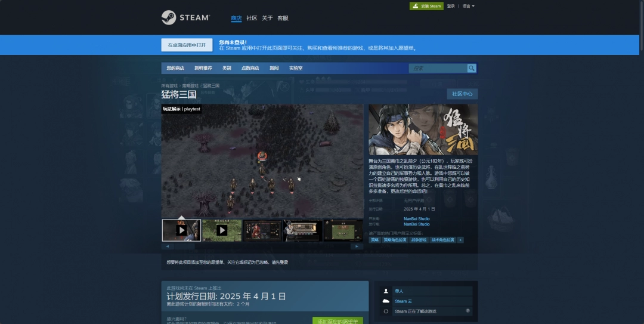Expand the 类别 categories menu

[227, 68]
